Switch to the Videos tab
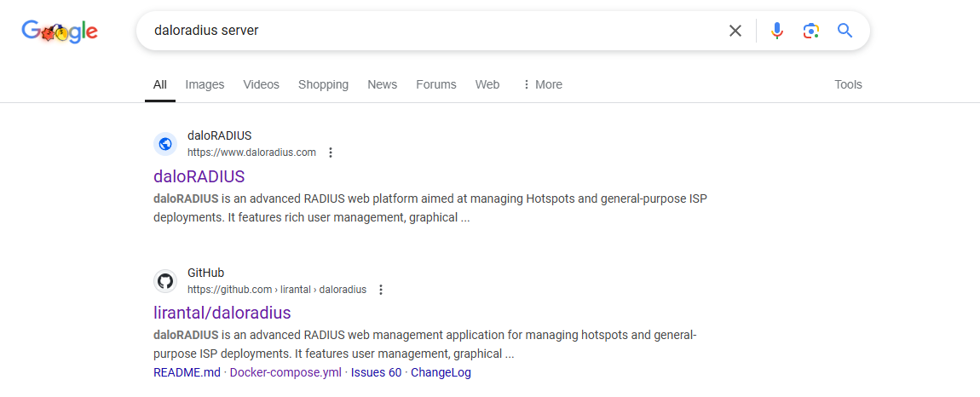The width and height of the screenshot is (980, 397). point(262,84)
